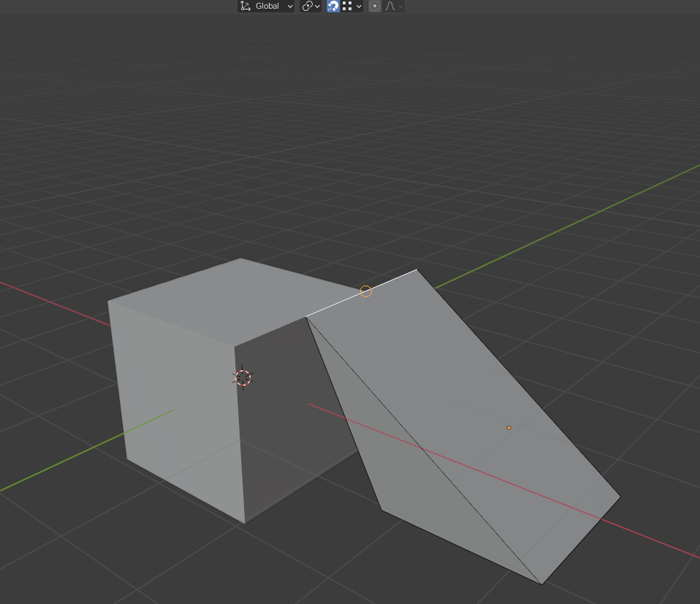Click the cube's bottom front corner vertex
Screen dimensions: 700x604
pos(245,523)
